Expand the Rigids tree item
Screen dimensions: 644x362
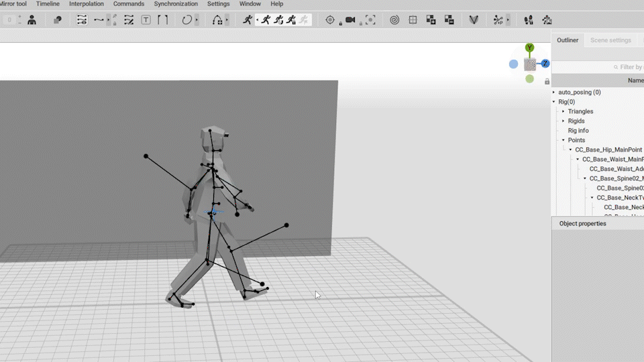tap(563, 121)
